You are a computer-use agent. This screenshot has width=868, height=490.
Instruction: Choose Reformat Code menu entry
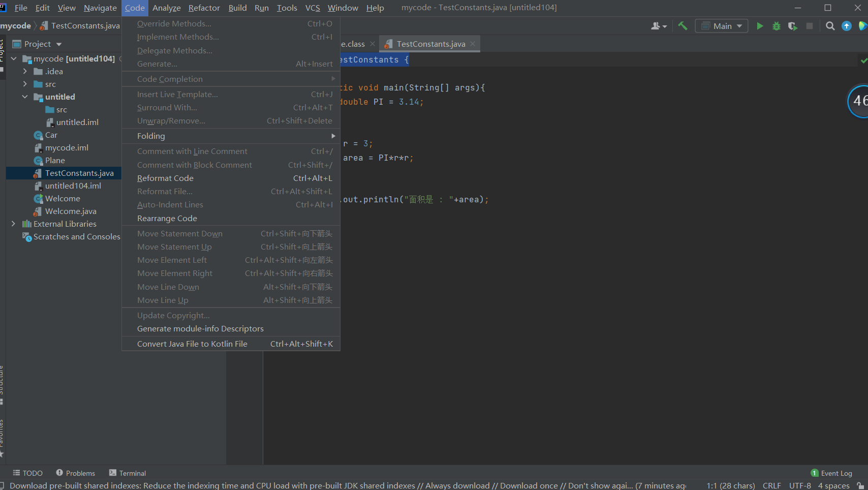point(231,178)
